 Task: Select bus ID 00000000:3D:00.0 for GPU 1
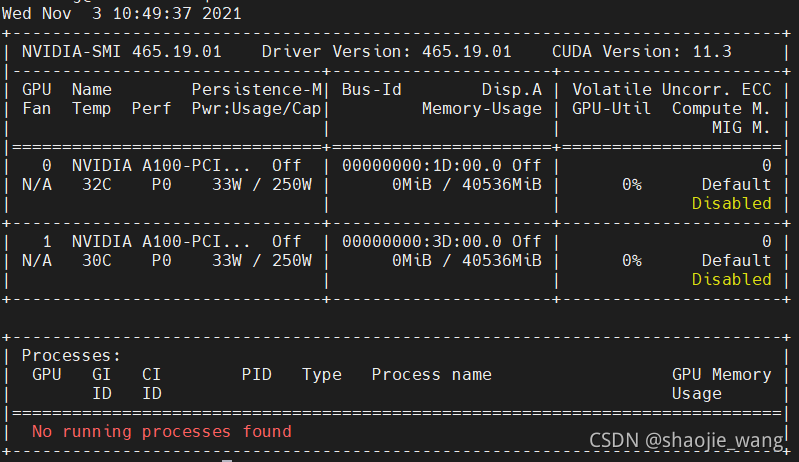(421, 241)
